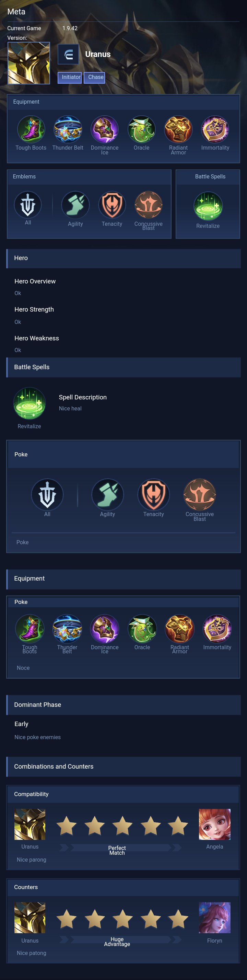Select the Thunder Belt item in top Equipment panel
Screen dimensions: 247x980
68,129
